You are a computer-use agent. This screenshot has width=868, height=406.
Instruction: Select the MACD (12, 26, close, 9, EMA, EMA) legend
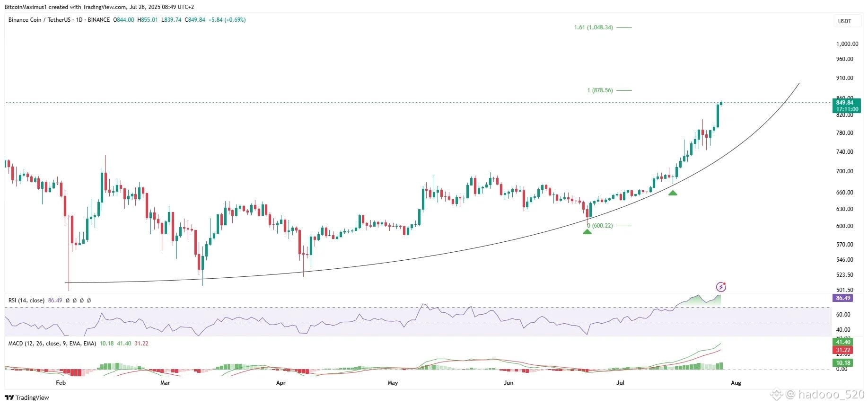52,344
